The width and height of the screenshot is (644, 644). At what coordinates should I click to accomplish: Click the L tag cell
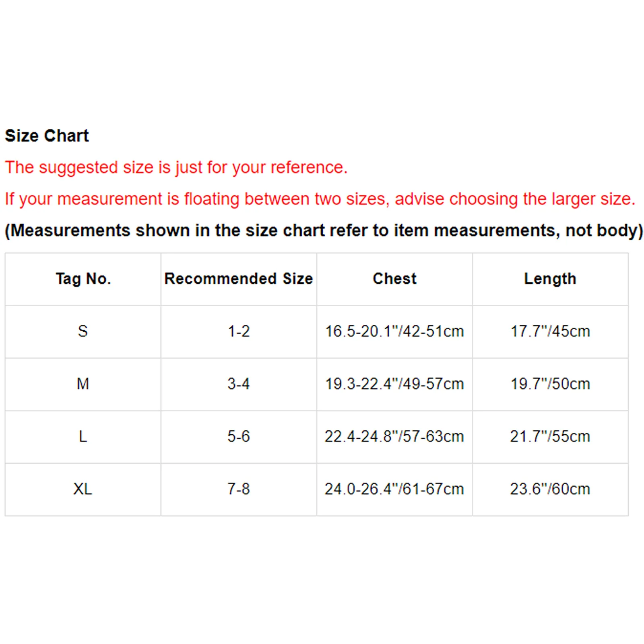(x=83, y=436)
